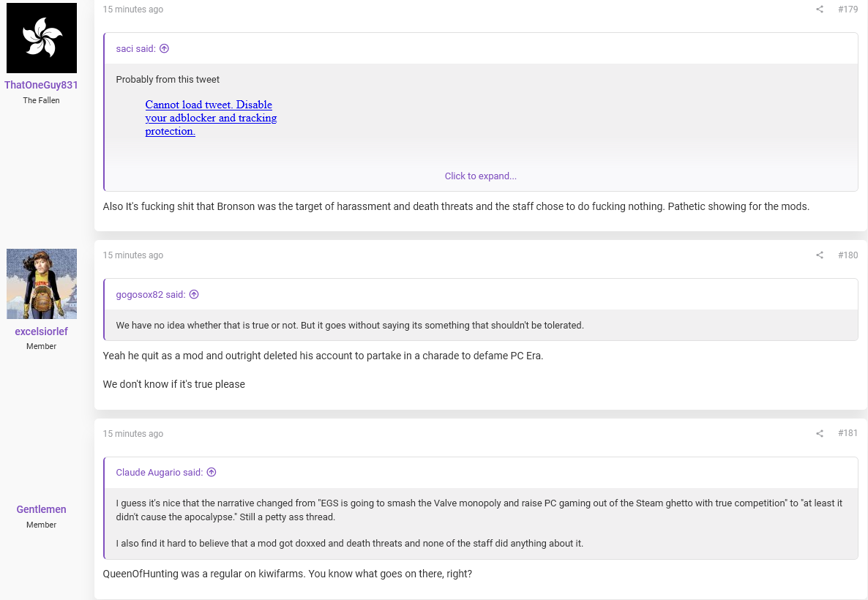Click the 'Claude Augario said:' quote header

tap(160, 472)
